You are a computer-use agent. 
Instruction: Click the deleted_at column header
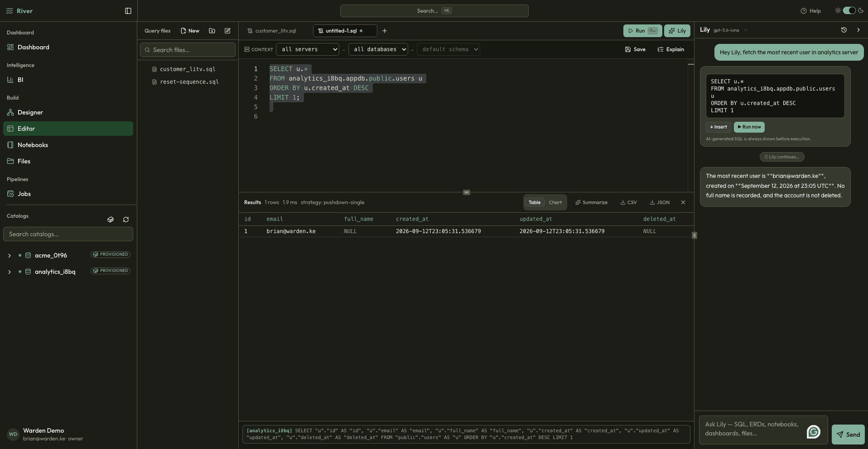click(x=660, y=219)
